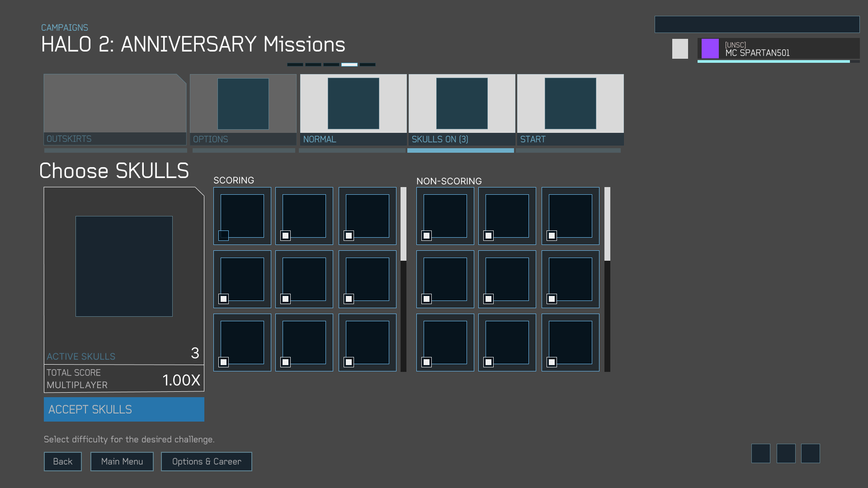The image size is (868, 488).
Task: Click the white square beside the player card
Action: click(680, 48)
